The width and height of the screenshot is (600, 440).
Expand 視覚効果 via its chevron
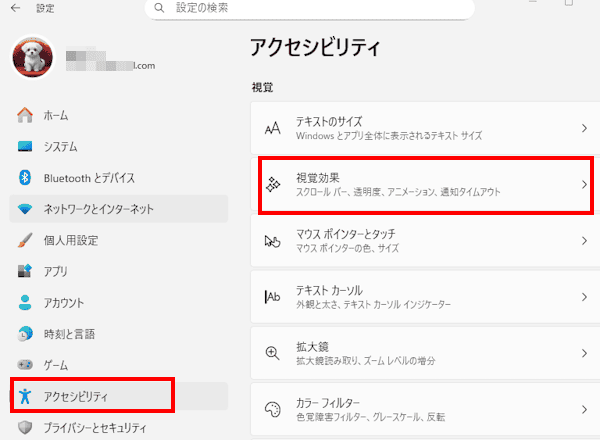click(584, 184)
